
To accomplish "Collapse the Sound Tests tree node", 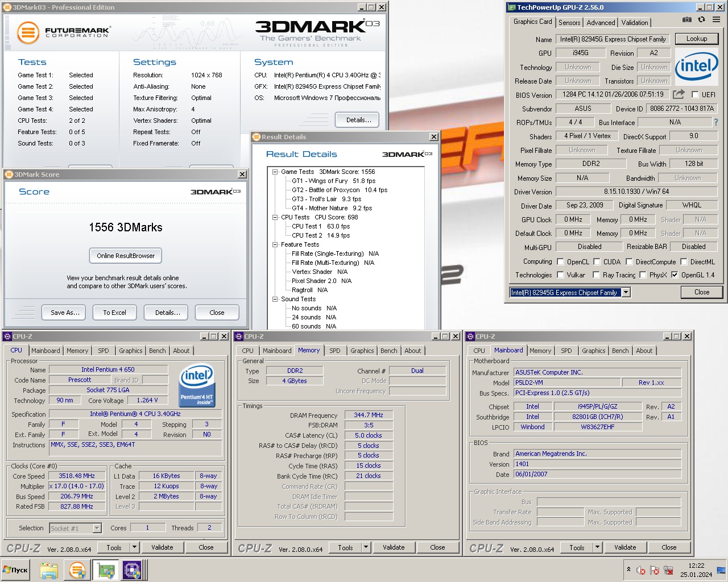I will pyautogui.click(x=275, y=299).
